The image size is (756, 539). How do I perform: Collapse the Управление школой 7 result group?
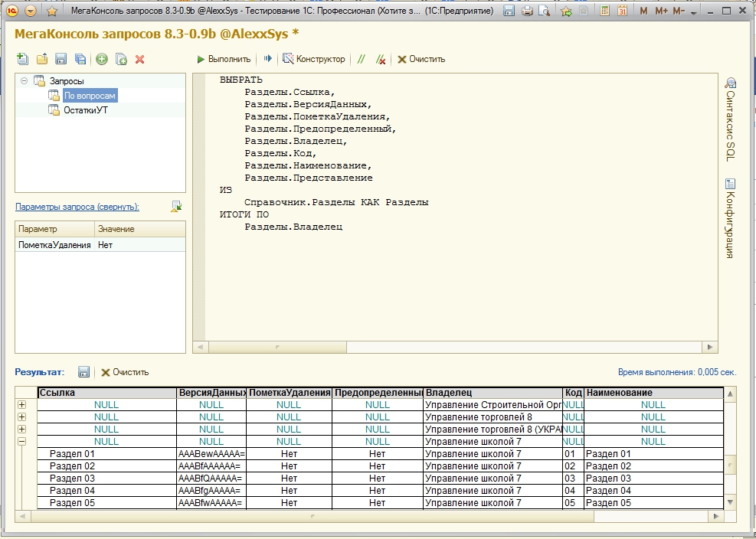click(21, 441)
